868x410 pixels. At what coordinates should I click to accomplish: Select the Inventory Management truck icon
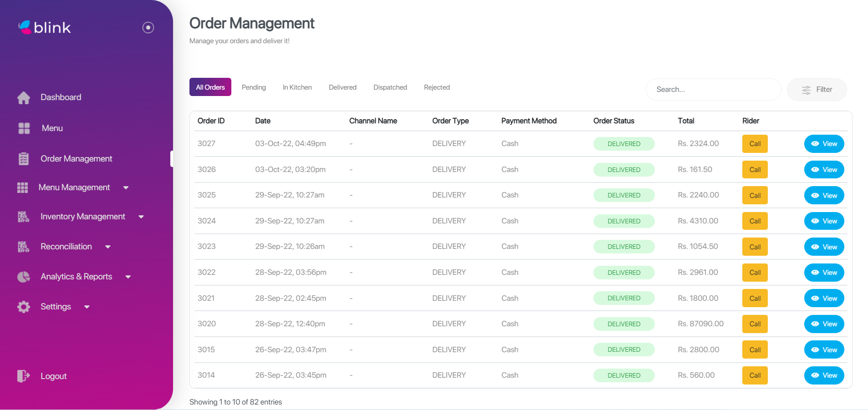(23, 217)
